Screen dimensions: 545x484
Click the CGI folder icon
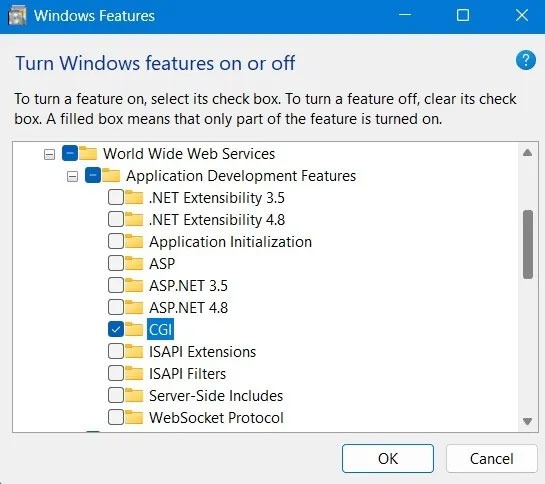pyautogui.click(x=134, y=329)
